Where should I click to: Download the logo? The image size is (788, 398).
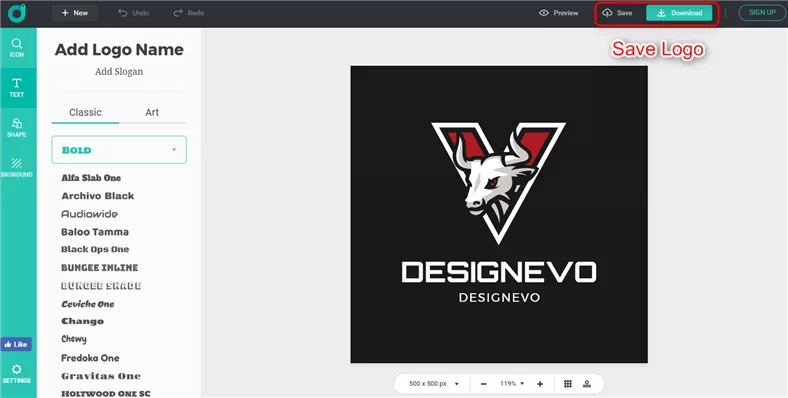(x=679, y=13)
